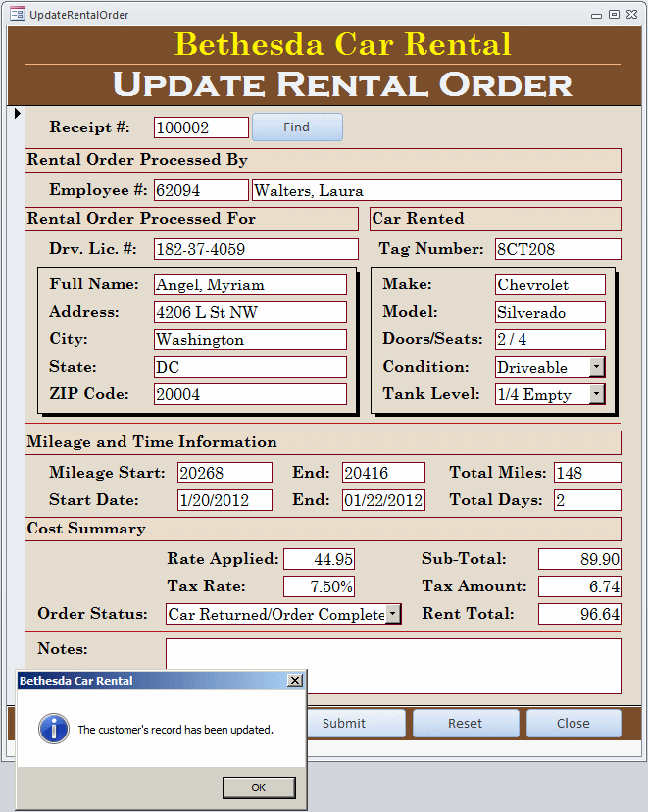Click the Model field Silverado
The image size is (648, 812).
550,312
